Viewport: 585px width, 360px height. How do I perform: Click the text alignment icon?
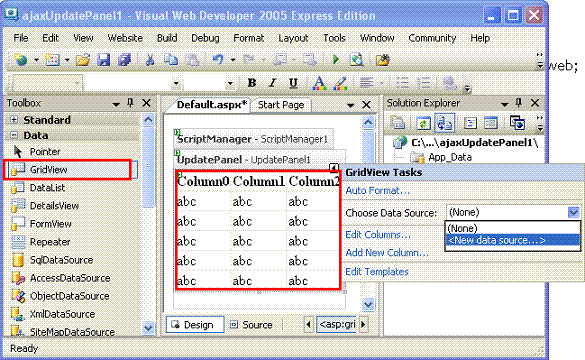[366, 83]
